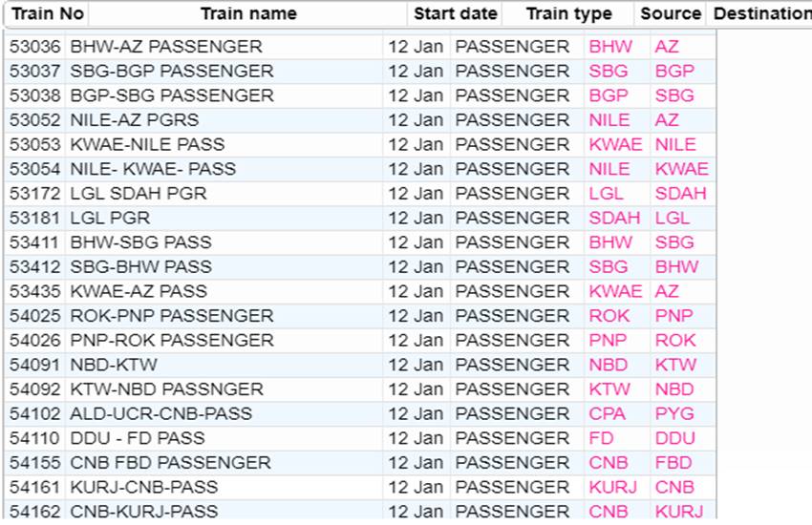Click the start date cell for train 54091
812x525 pixels.
[416, 365]
